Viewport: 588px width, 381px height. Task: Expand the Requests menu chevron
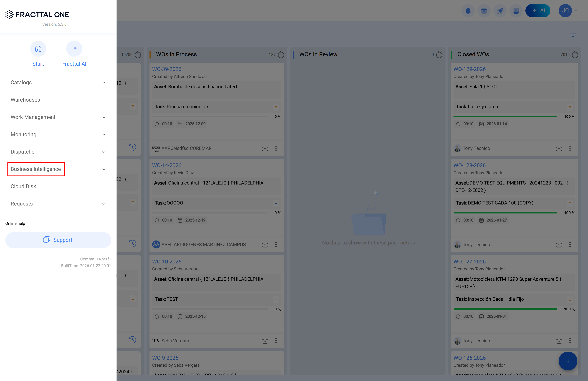pos(104,204)
